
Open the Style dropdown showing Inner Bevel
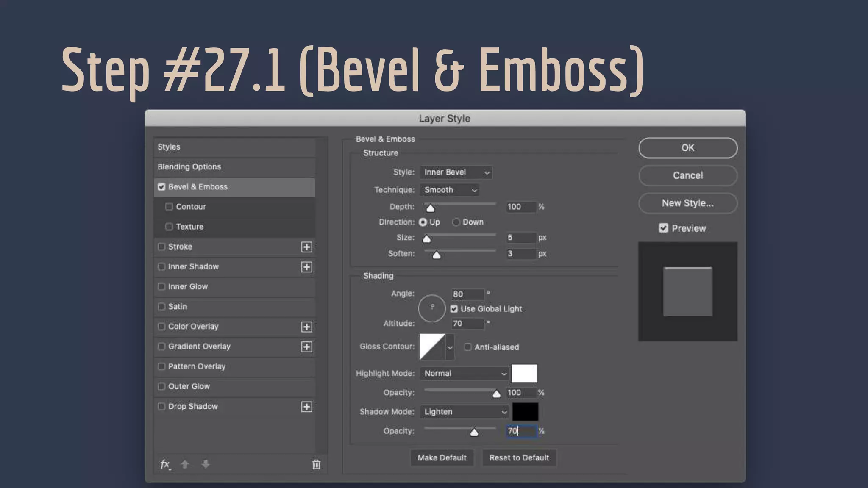tap(456, 172)
